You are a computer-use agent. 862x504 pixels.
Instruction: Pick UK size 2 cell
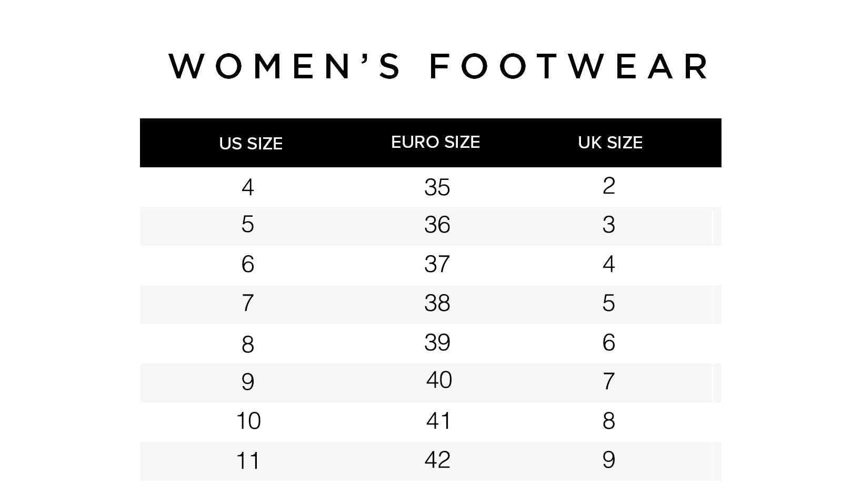pyautogui.click(x=609, y=186)
